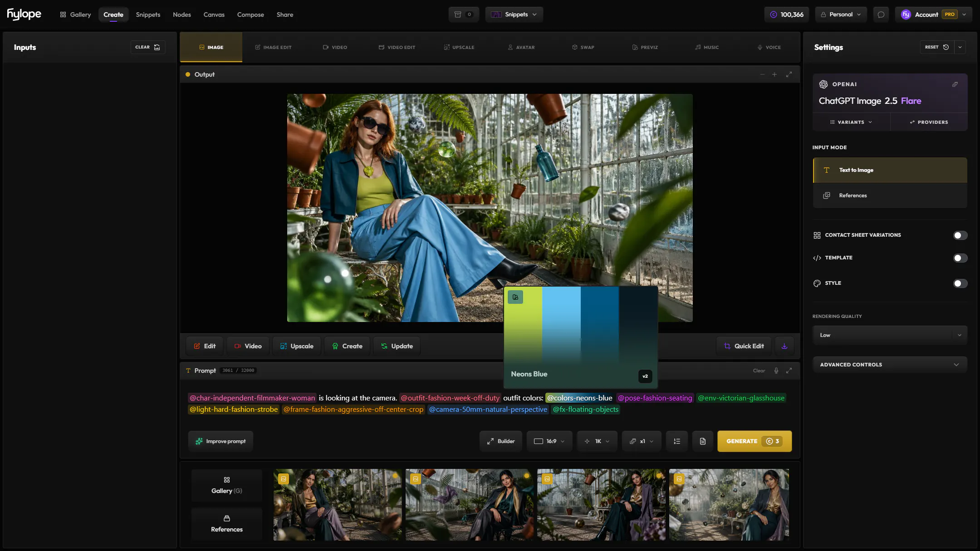Open the Snippets dropdown in top bar

point(514,15)
